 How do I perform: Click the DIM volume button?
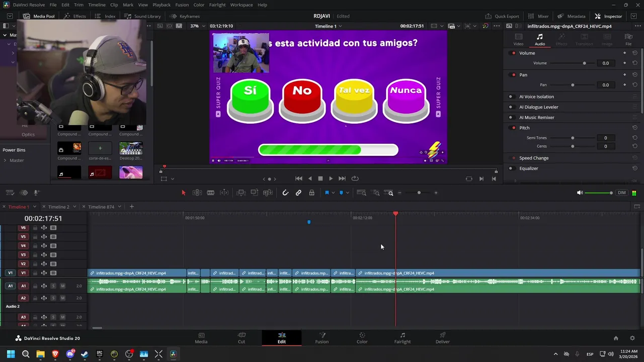622,193
